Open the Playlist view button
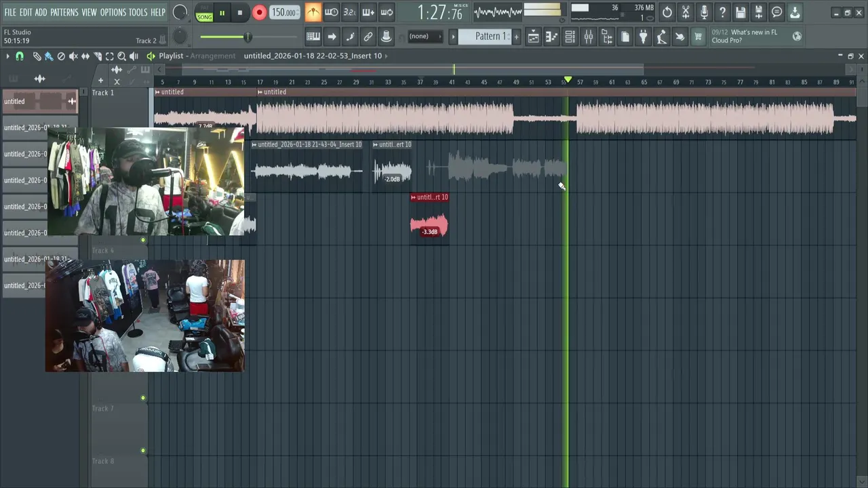This screenshot has height=488, width=868. (x=534, y=37)
